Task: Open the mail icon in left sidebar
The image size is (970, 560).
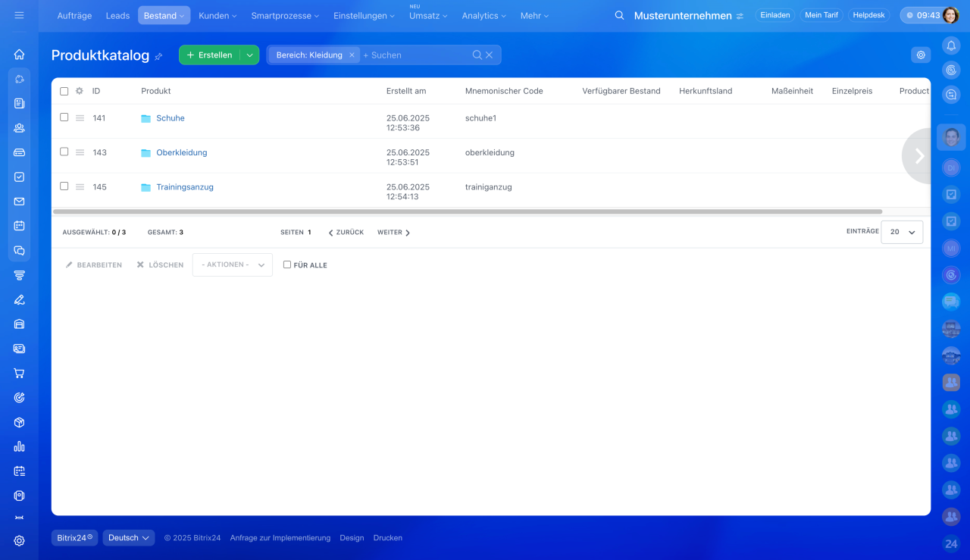Action: point(19,202)
